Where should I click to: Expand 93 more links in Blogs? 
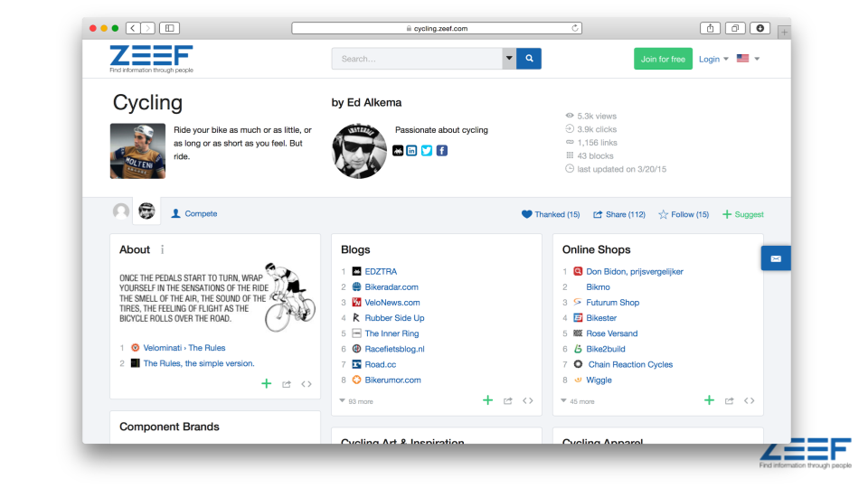pyautogui.click(x=355, y=401)
